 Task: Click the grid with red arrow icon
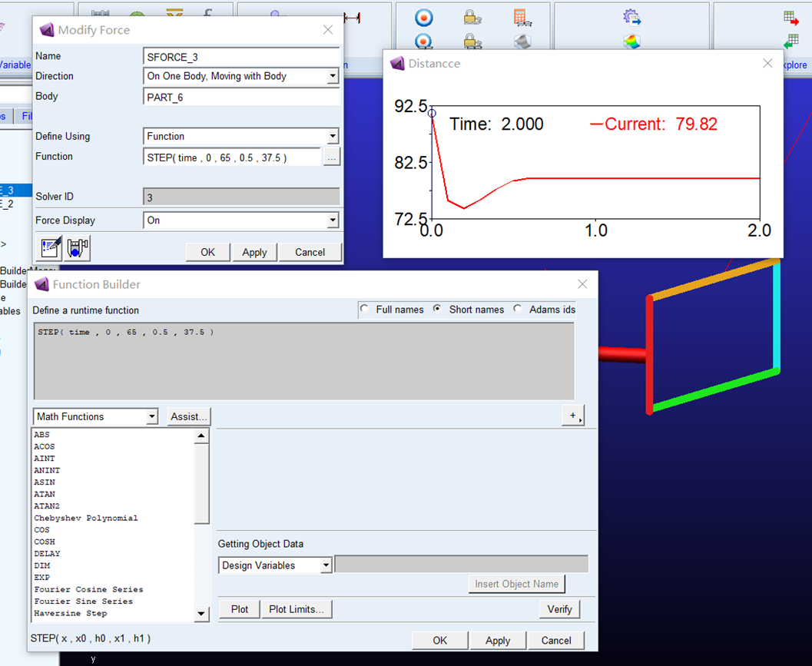(x=791, y=17)
